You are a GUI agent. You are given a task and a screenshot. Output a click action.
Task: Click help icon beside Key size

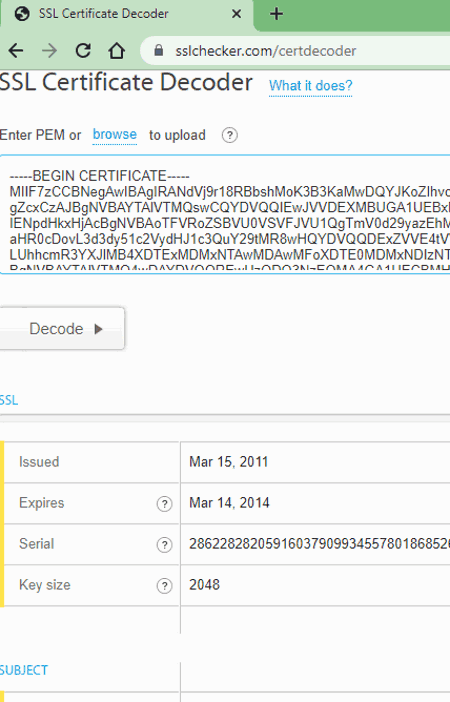pos(164,586)
